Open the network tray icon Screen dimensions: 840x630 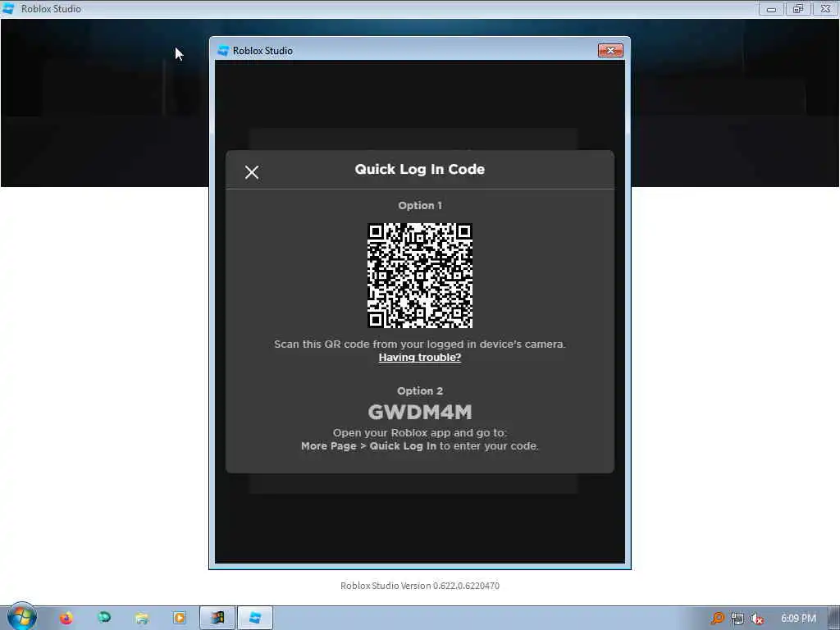[737, 619]
